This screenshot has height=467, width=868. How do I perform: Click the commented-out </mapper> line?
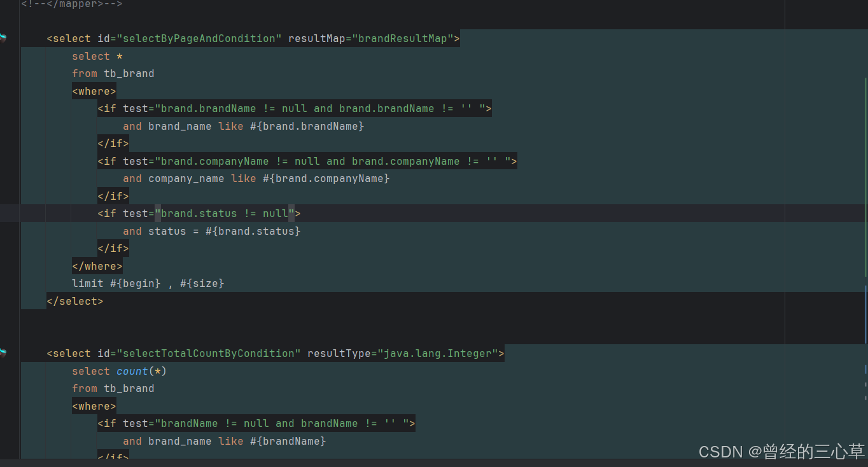[x=71, y=4]
